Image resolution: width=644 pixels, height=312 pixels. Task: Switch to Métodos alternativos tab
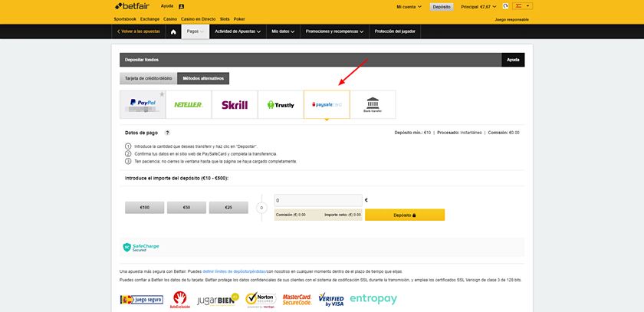click(x=203, y=78)
